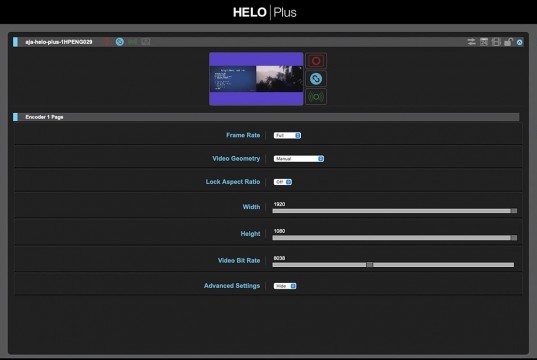Click the aja-helo-plus-1HPENG029 device name

59,42
